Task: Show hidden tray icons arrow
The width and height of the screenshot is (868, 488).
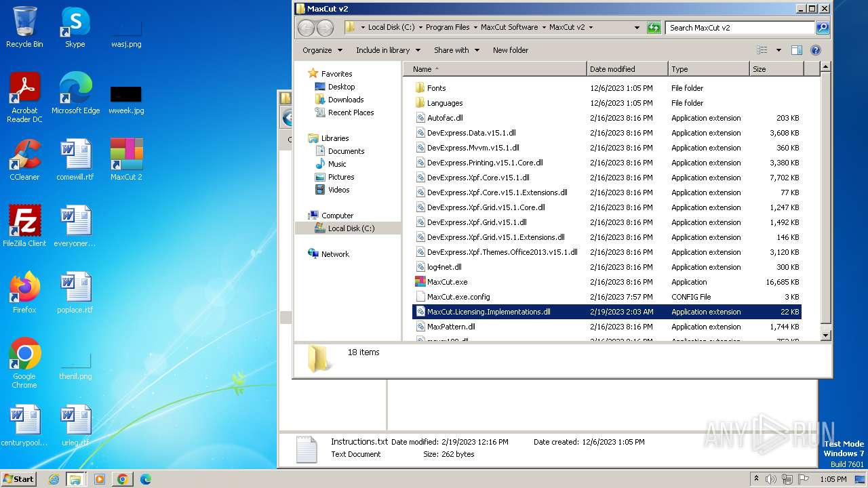Action: pyautogui.click(x=756, y=479)
